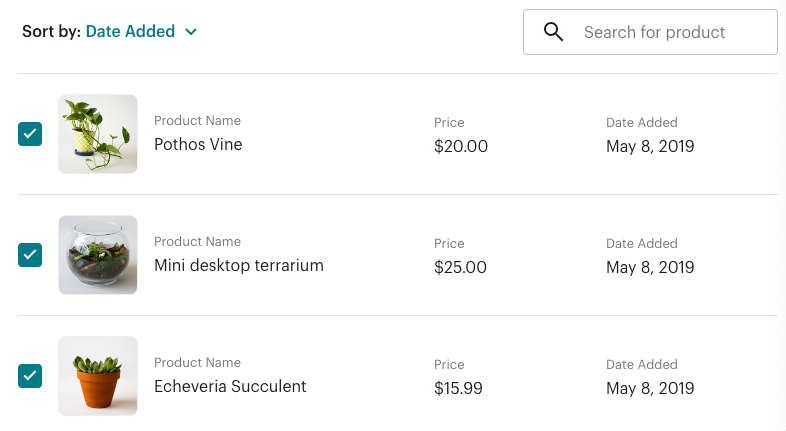Open the glass terrarium thumbnail image
The height and width of the screenshot is (431, 786).
click(x=98, y=255)
